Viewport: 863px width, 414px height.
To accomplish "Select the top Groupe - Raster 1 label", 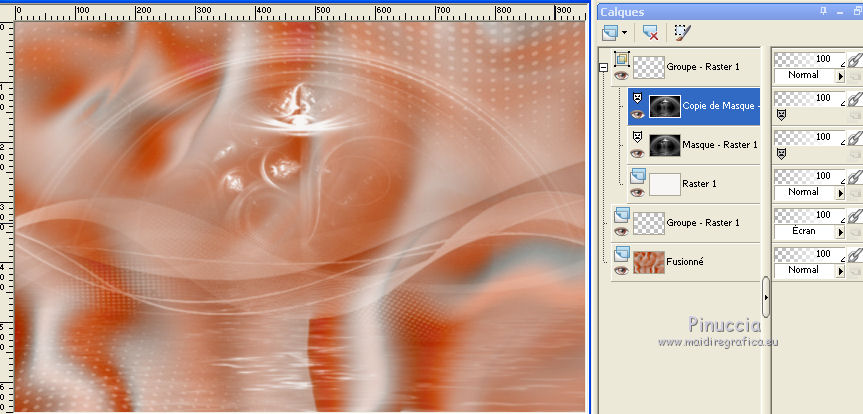I will coord(703,67).
